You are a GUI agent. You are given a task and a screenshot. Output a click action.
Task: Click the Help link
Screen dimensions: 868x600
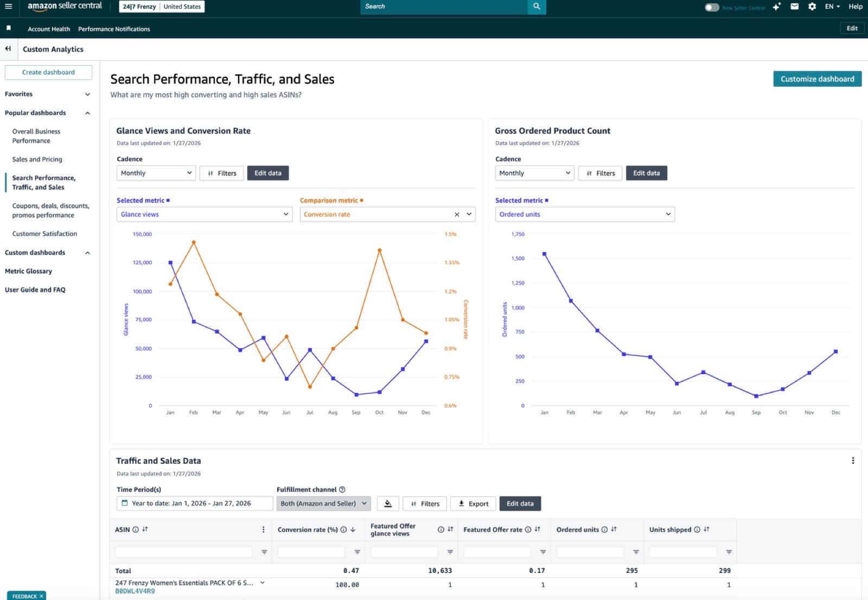click(x=856, y=7)
